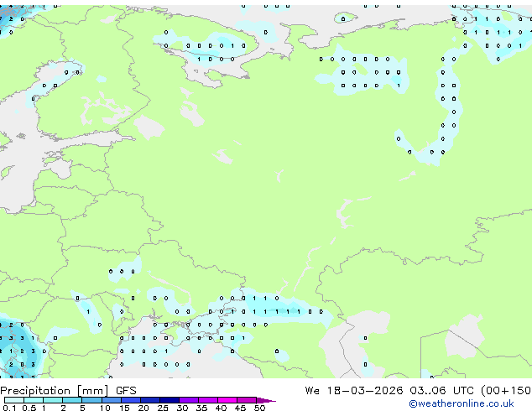Click the 'Precipitation [mm]' title text
Viewport: 532px width, 411px height.
tap(55, 391)
